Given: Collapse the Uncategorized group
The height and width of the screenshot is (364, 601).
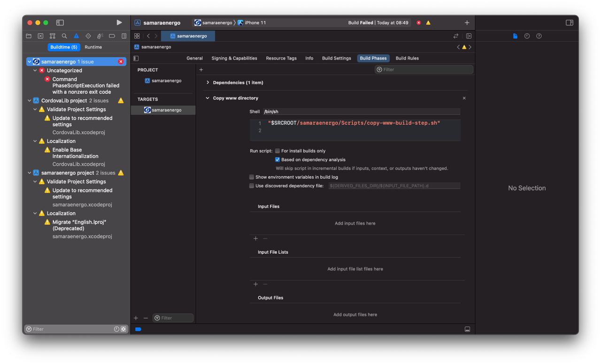Looking at the screenshot, I should pos(35,70).
